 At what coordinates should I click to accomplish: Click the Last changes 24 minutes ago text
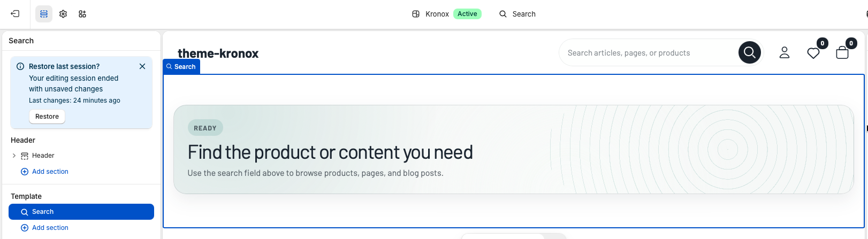point(74,101)
